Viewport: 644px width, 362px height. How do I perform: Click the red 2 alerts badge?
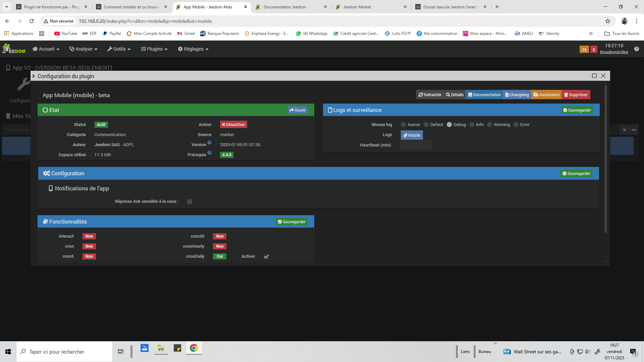(x=594, y=50)
